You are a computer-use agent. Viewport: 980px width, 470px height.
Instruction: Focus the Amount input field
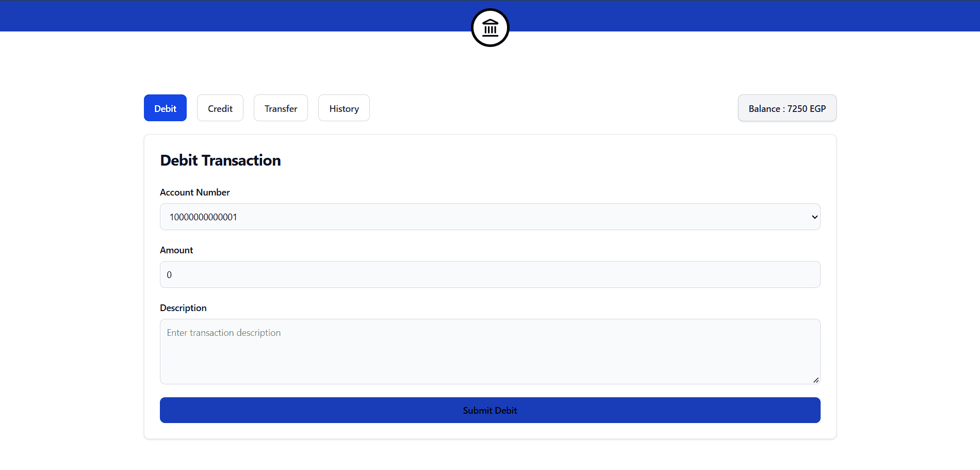pyautogui.click(x=490, y=274)
